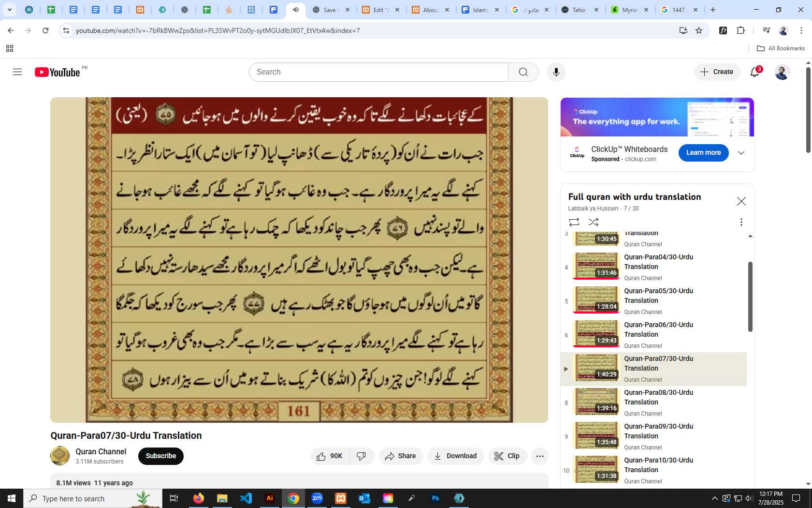Open the Quran Channel avatar
Viewport: 812px width, 508px height.
coord(60,456)
